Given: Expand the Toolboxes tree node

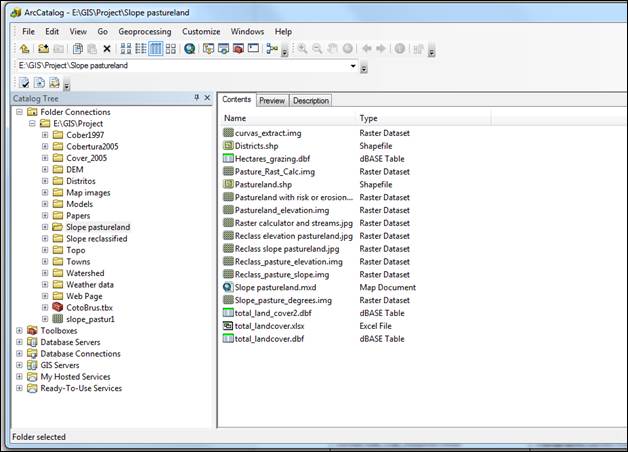Looking at the screenshot, I should [x=19, y=330].
